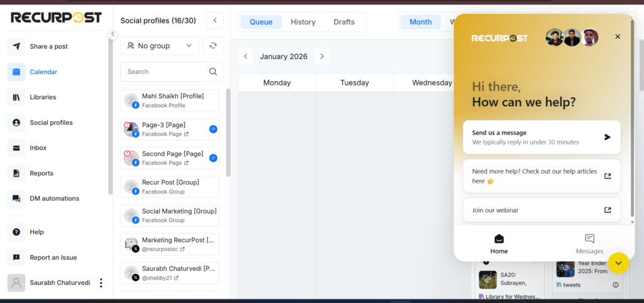Select the Recur Post Facebook group
This screenshot has width=644, height=303.
tap(170, 187)
